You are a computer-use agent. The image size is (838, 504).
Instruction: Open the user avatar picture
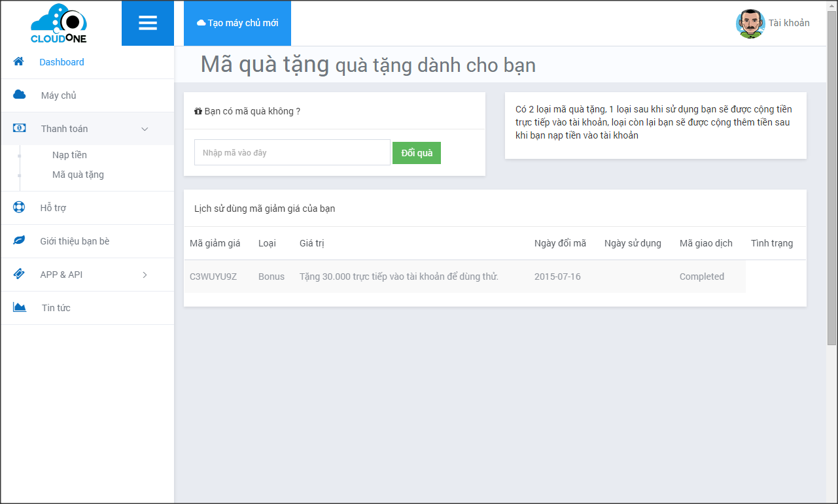750,24
